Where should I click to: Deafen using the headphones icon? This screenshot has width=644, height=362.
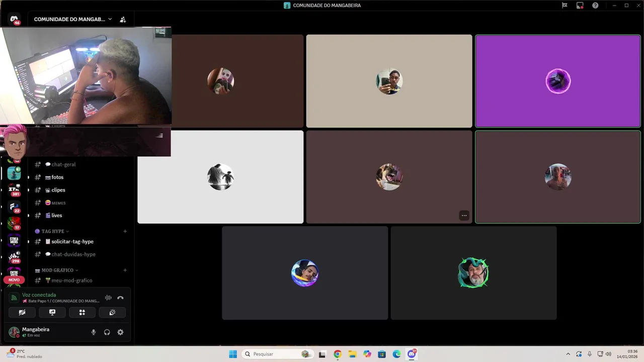107,332
